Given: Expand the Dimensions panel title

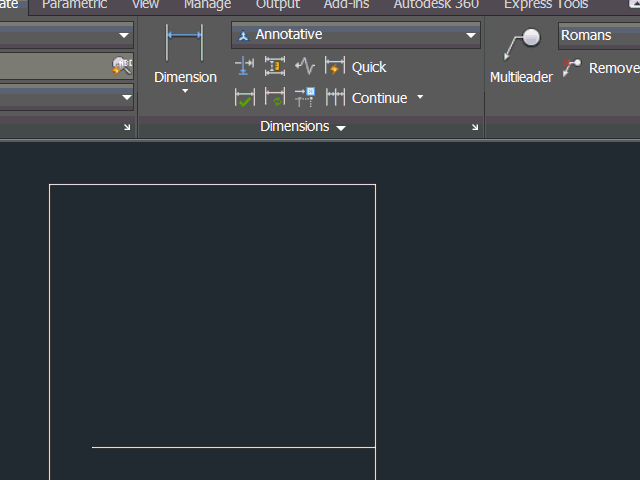Looking at the screenshot, I should (x=303, y=127).
